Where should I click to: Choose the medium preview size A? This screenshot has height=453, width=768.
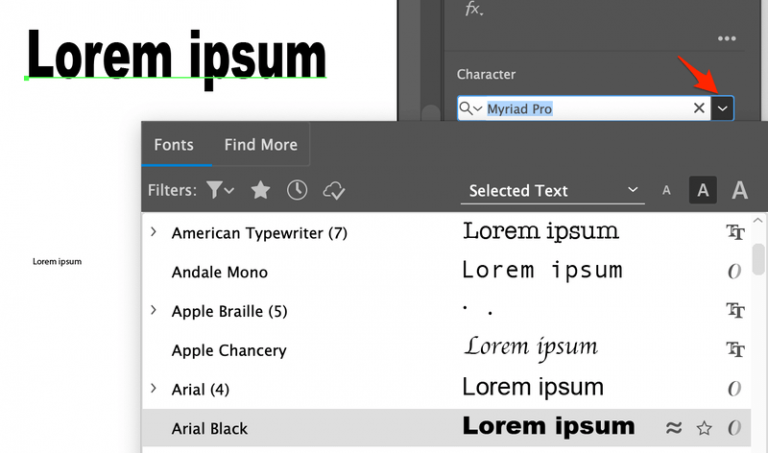coord(703,190)
